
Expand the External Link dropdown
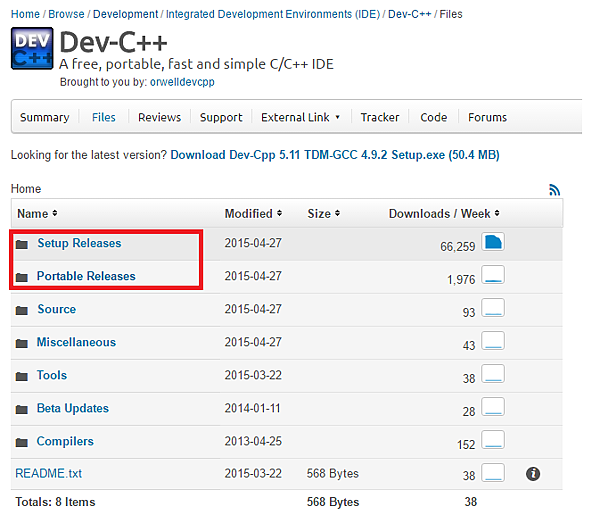click(x=300, y=117)
